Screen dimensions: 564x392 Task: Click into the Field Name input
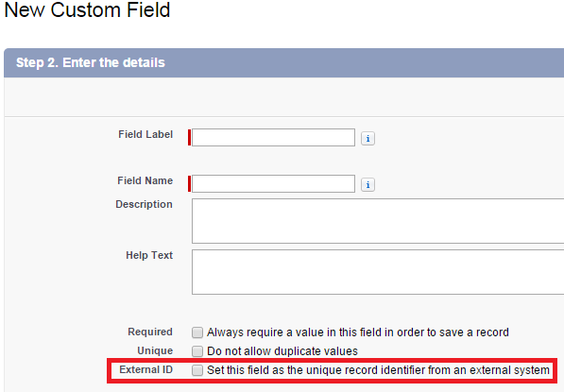tap(273, 184)
